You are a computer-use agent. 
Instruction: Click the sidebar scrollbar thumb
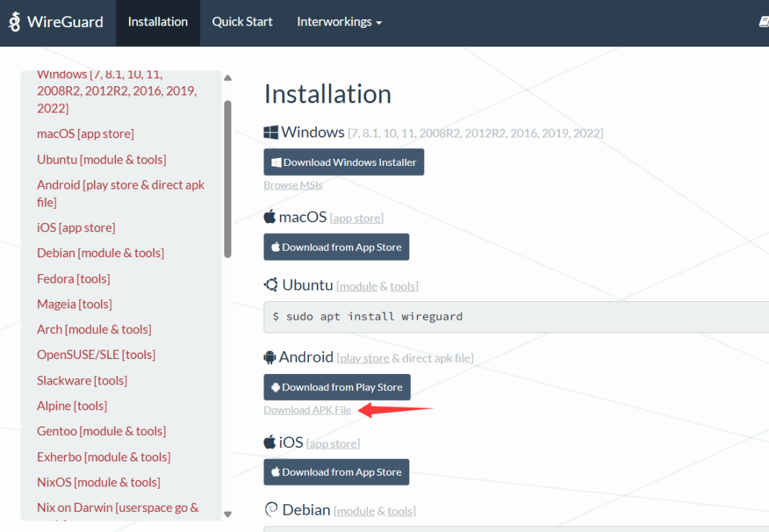pos(228,178)
